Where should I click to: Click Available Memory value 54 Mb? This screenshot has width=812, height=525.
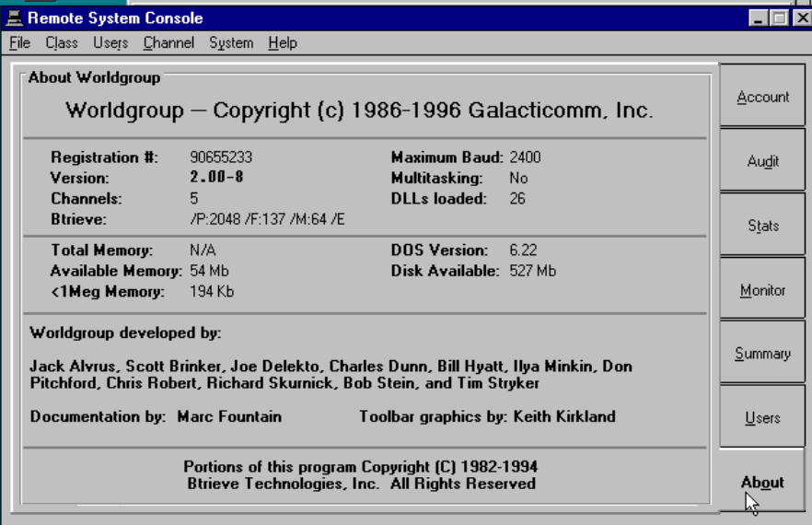[209, 271]
